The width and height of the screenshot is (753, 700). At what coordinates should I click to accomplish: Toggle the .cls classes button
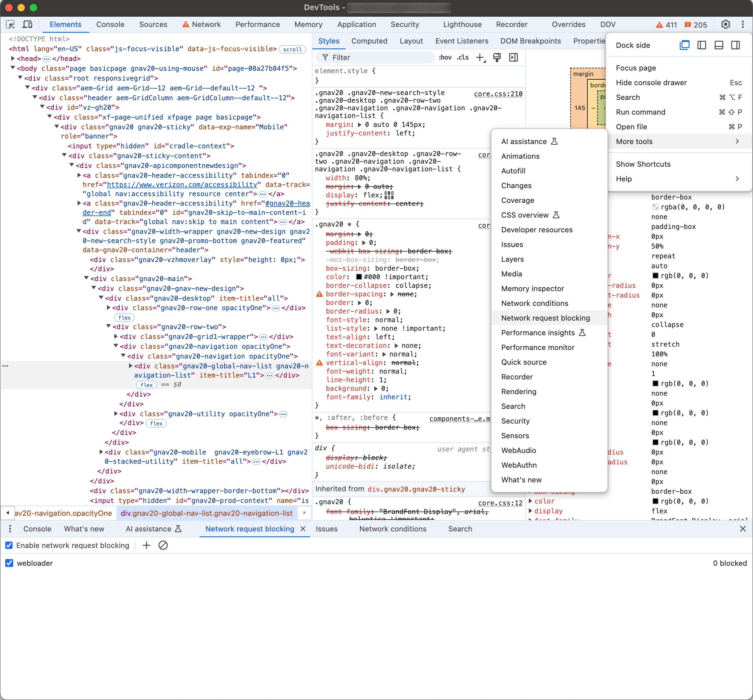[x=462, y=58]
